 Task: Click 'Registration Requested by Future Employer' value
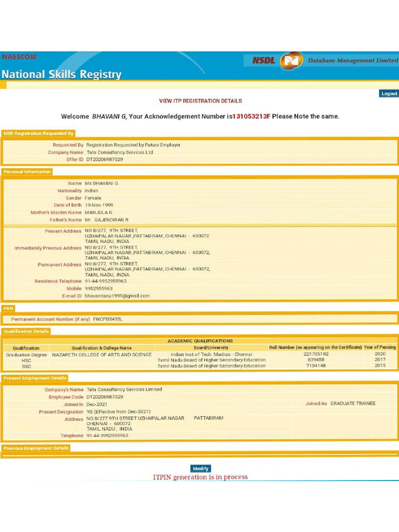[x=134, y=145]
